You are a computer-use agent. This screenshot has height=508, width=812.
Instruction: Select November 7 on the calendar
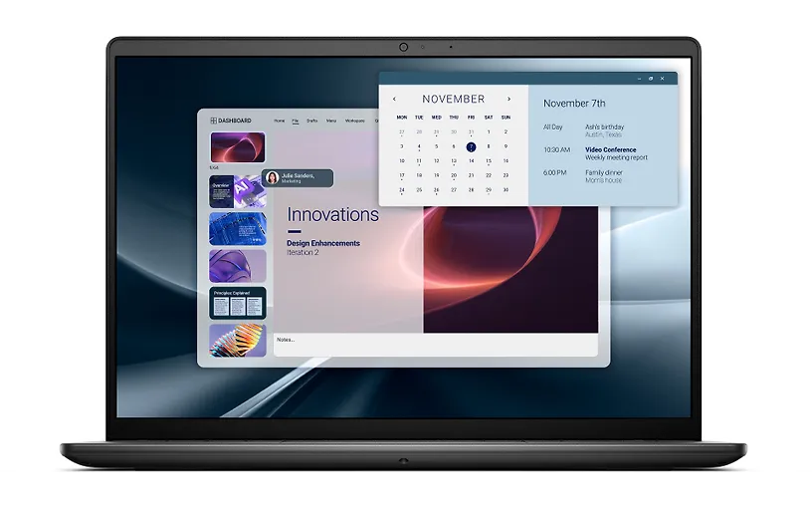pyautogui.click(x=471, y=146)
